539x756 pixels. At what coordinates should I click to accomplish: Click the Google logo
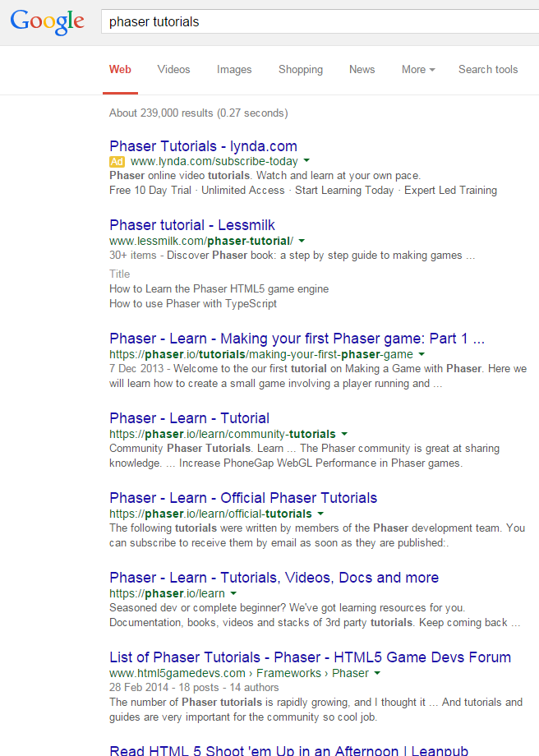(x=48, y=22)
